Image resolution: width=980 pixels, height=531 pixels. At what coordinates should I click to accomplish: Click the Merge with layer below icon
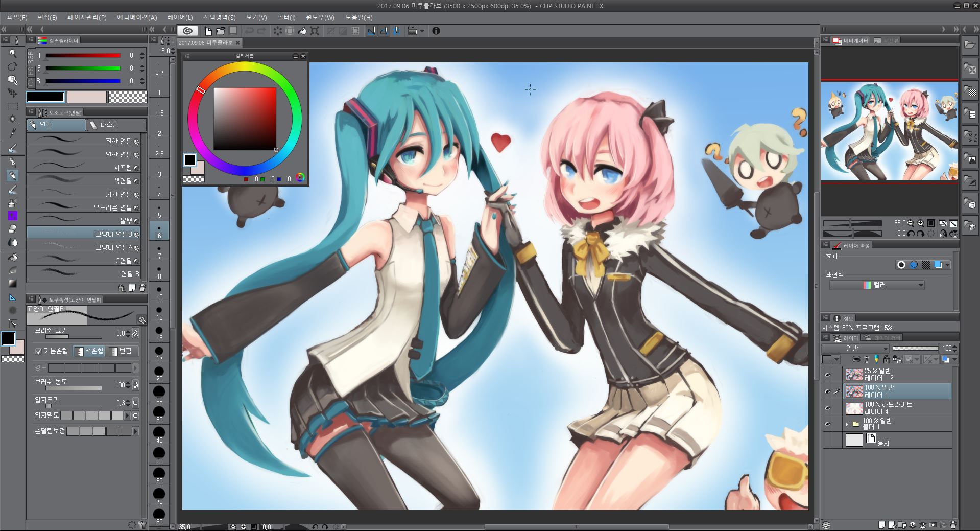click(x=923, y=525)
